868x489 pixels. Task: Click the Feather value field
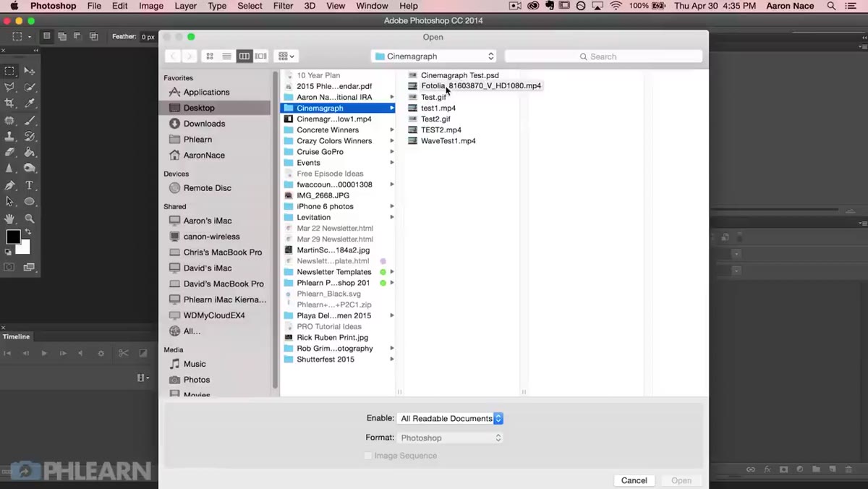click(x=148, y=36)
